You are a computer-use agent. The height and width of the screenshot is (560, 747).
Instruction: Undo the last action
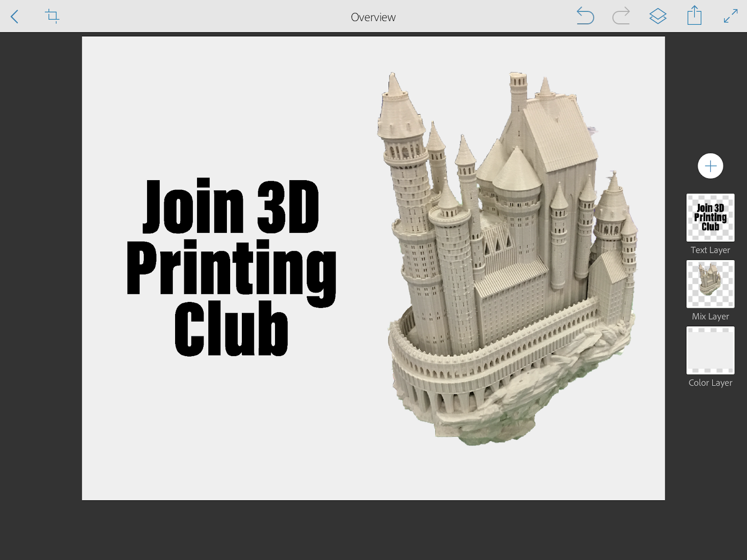(x=585, y=16)
